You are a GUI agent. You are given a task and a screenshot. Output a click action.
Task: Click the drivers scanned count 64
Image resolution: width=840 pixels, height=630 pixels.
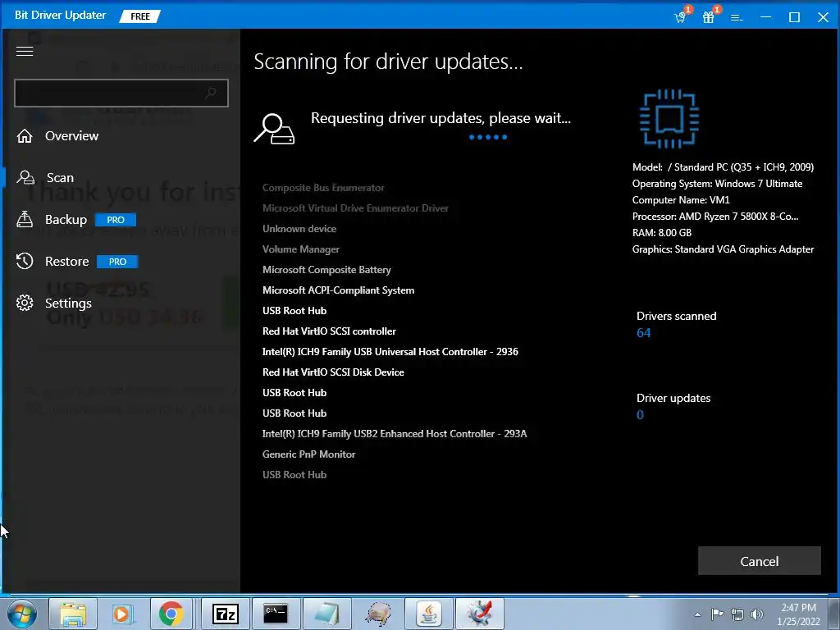coord(643,333)
